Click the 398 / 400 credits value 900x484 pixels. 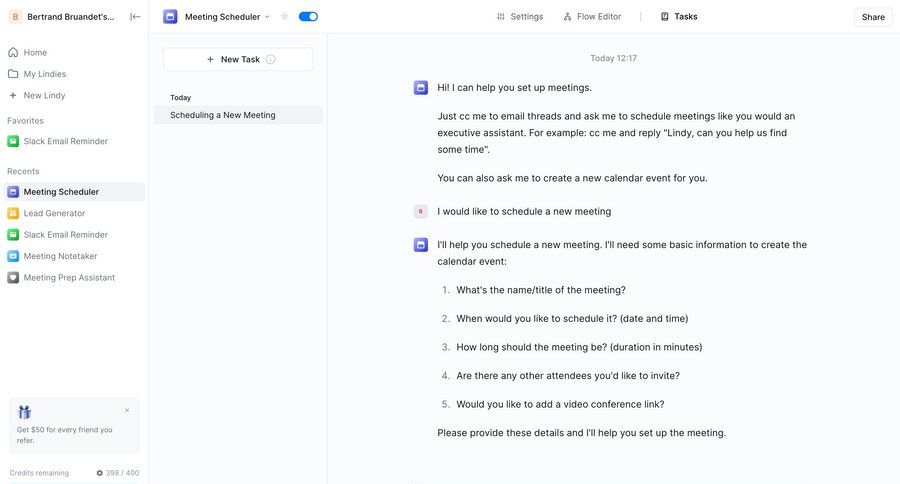[x=122, y=473]
